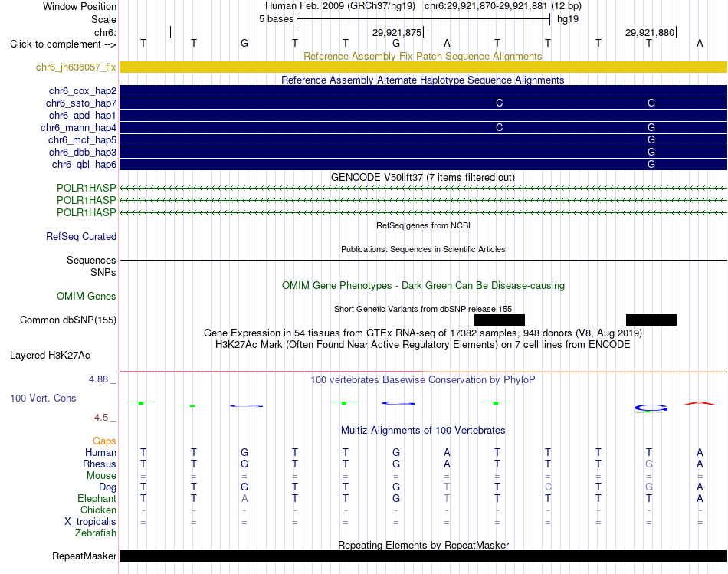Screen dimensions: 728x574
Task: Click 'RefSeq genes from NCBI' title
Action: click(423, 226)
